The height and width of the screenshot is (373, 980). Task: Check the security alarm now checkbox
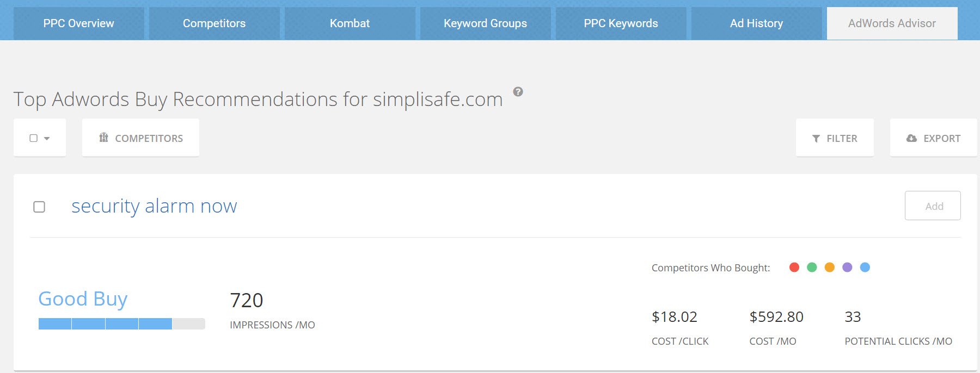pos(39,207)
